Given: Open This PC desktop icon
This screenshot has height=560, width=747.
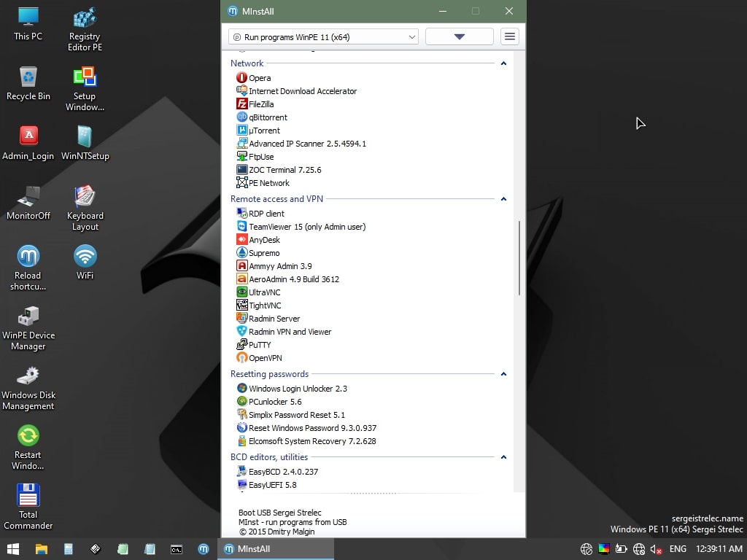Looking at the screenshot, I should pos(28,24).
